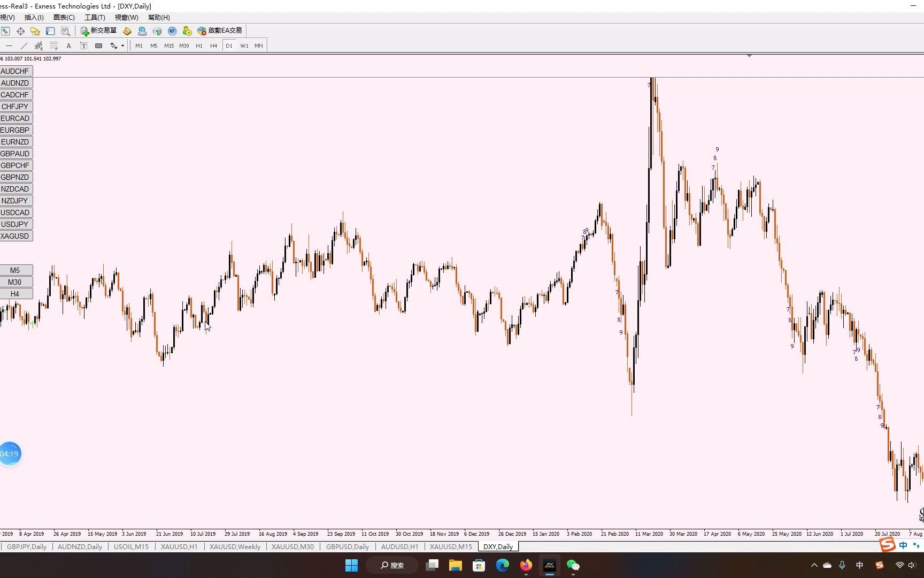Switch chart to M1 timeframe
Screen dimensions: 924x578
coord(139,46)
